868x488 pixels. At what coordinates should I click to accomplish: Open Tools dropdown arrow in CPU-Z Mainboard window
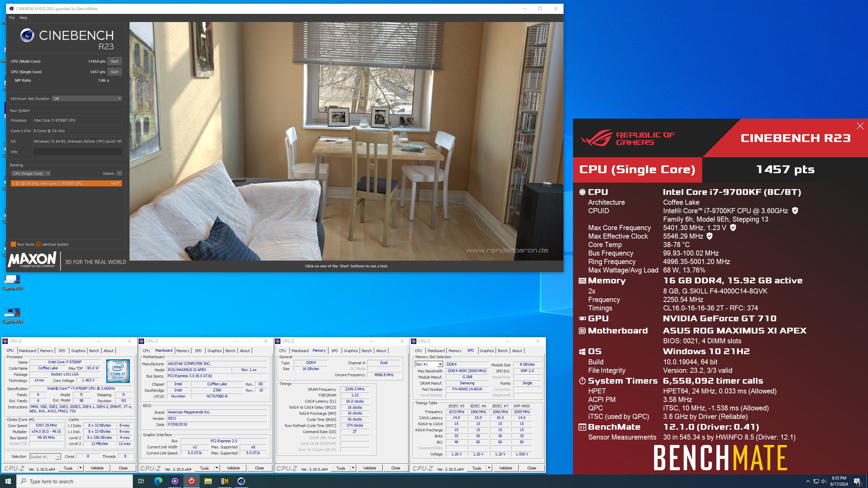click(217, 468)
